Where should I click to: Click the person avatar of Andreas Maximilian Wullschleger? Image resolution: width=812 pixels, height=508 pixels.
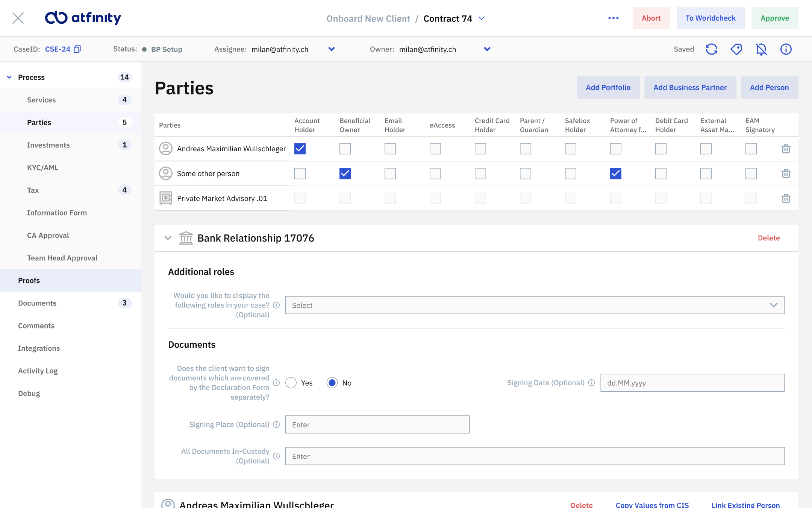[x=166, y=149]
